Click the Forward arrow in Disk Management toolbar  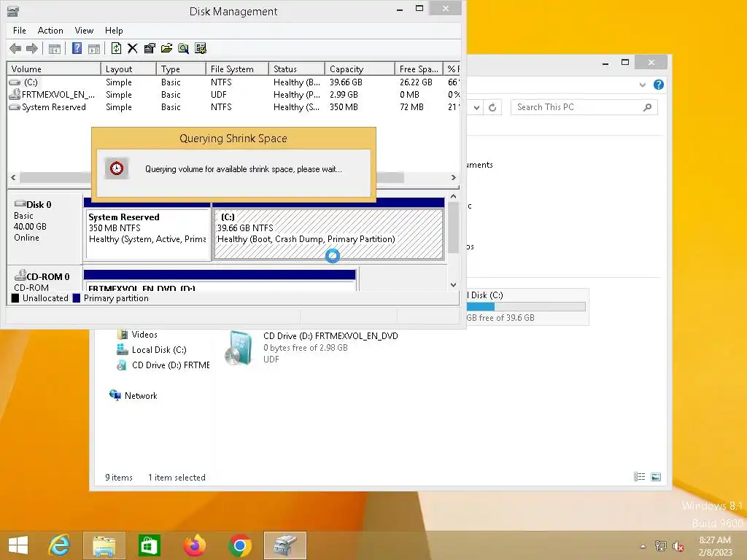pos(32,48)
